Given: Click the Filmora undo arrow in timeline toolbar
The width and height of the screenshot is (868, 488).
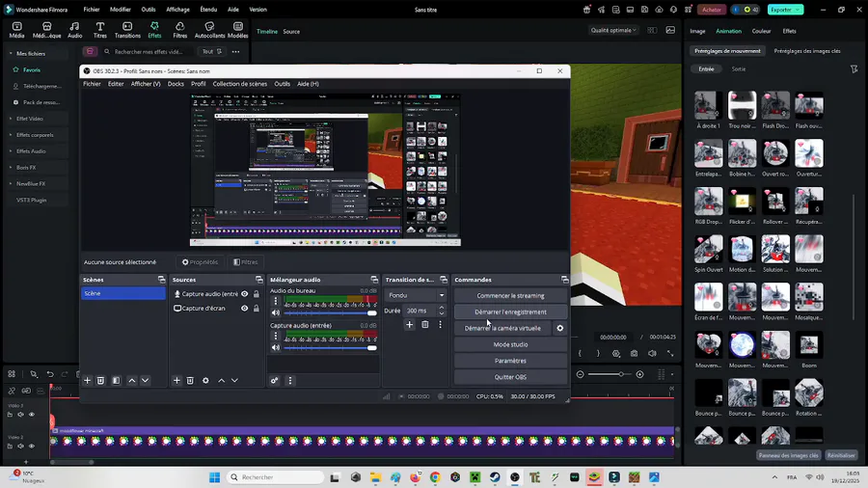Looking at the screenshot, I should click(50, 374).
